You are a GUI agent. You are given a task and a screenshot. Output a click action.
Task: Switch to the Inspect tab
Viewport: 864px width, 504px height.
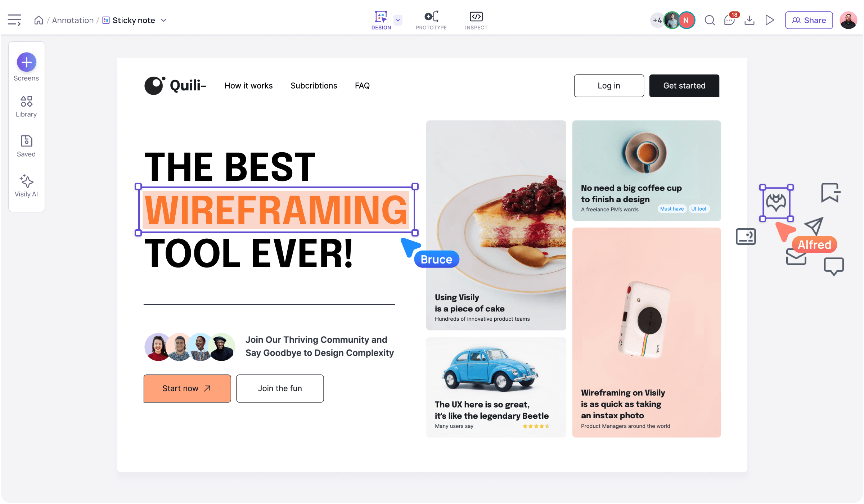pyautogui.click(x=476, y=20)
